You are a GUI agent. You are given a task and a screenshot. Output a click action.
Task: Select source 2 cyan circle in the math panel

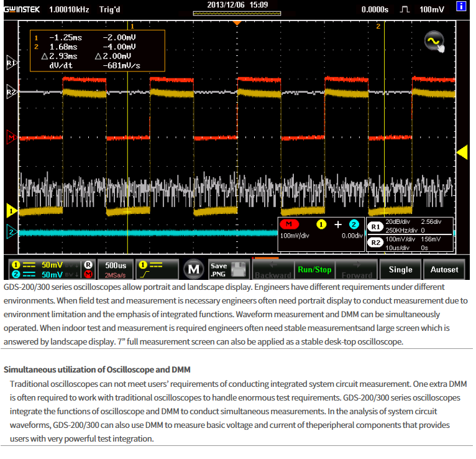click(354, 225)
